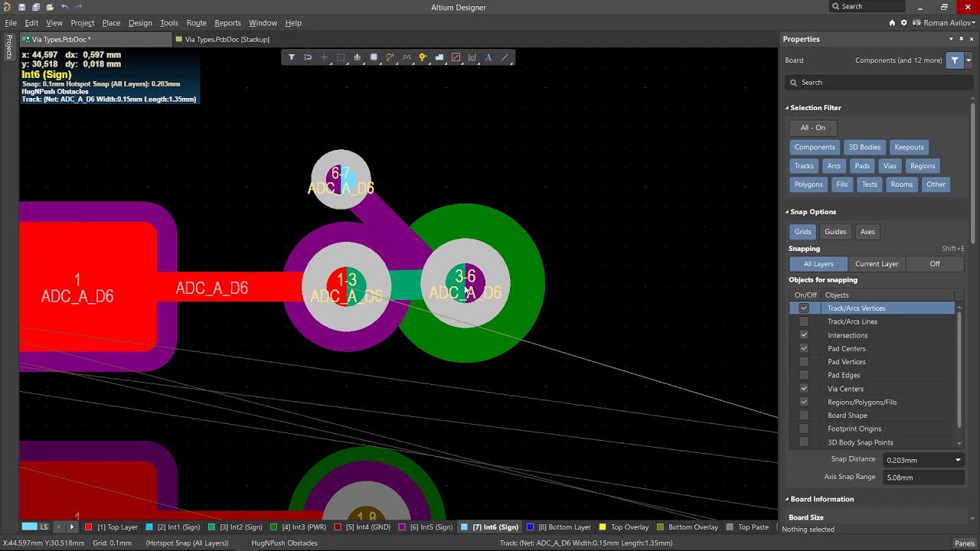Open the Snap Distance dropdown
Viewport: 980px width, 551px height.
(x=957, y=459)
